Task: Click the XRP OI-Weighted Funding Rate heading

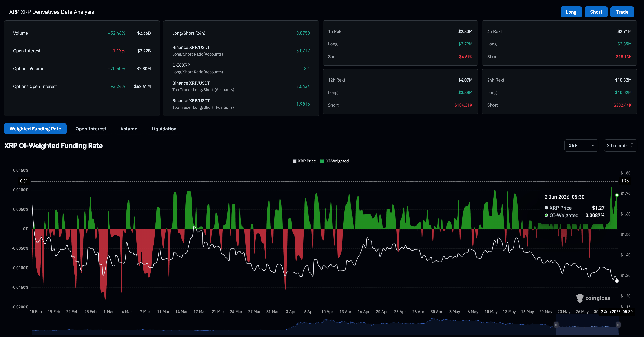Action: (x=53, y=146)
